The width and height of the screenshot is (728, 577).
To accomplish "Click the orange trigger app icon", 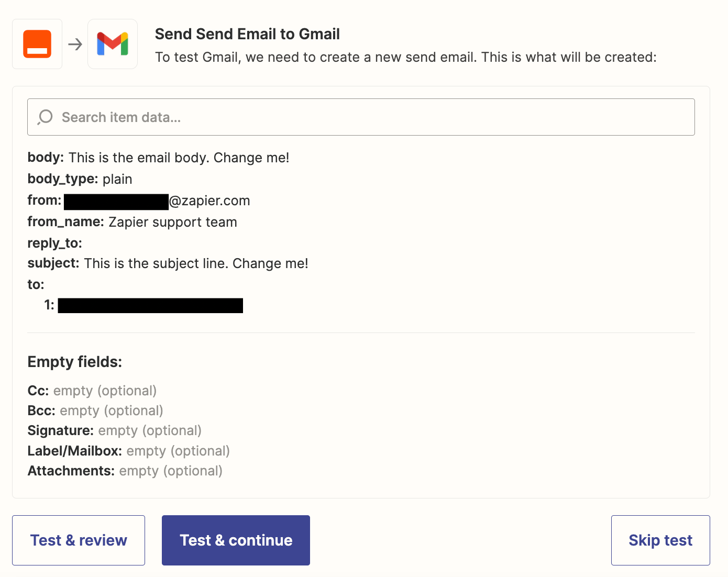I will [x=37, y=44].
